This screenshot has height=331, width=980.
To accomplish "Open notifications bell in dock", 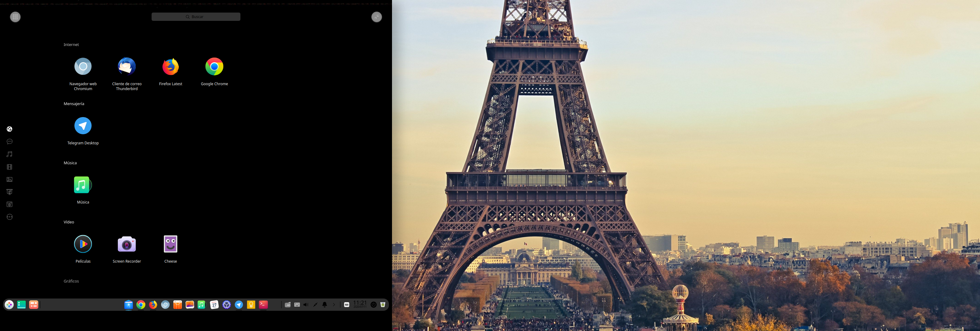I will click(x=325, y=305).
